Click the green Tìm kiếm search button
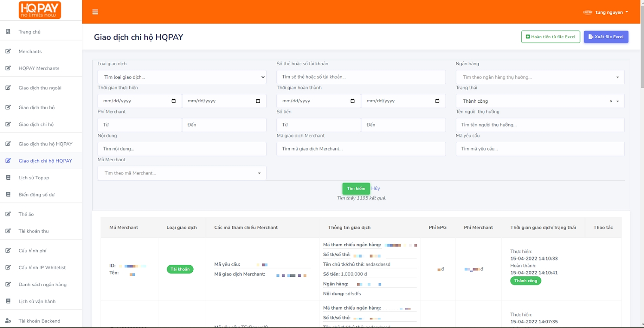Image resolution: width=644 pixels, height=328 pixels. pyautogui.click(x=356, y=188)
